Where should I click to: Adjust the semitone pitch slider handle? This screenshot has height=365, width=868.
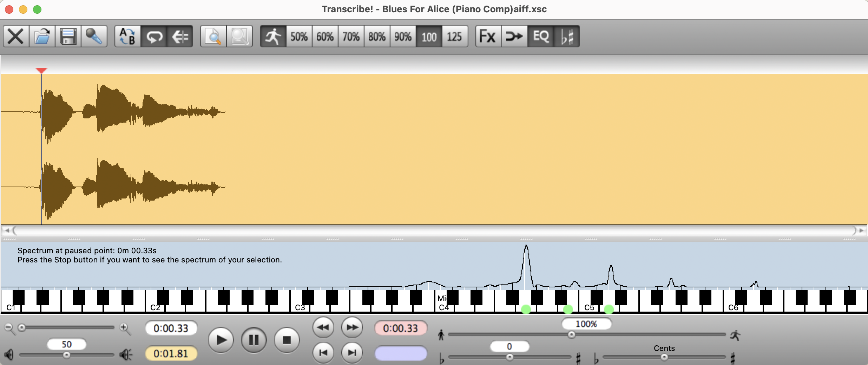(510, 357)
